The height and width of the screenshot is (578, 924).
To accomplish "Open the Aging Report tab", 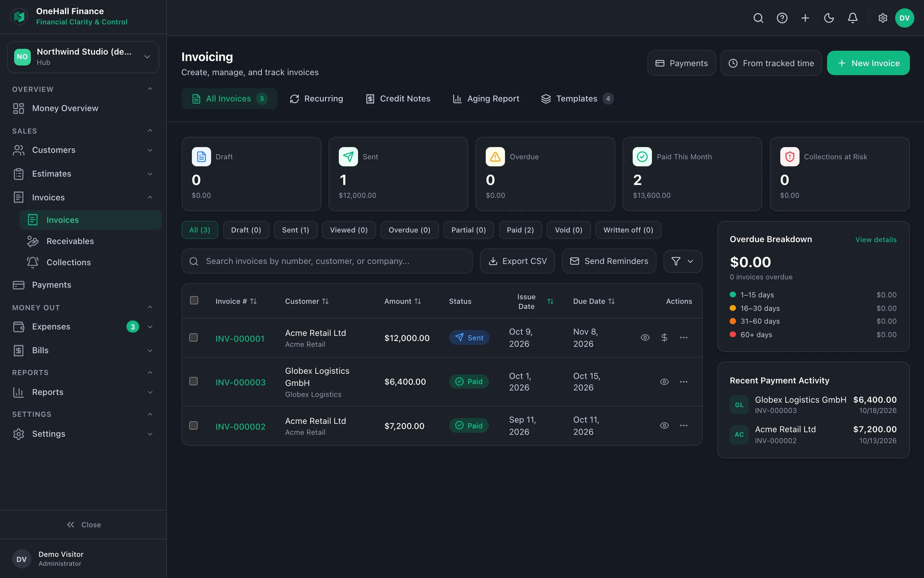I will click(x=486, y=99).
